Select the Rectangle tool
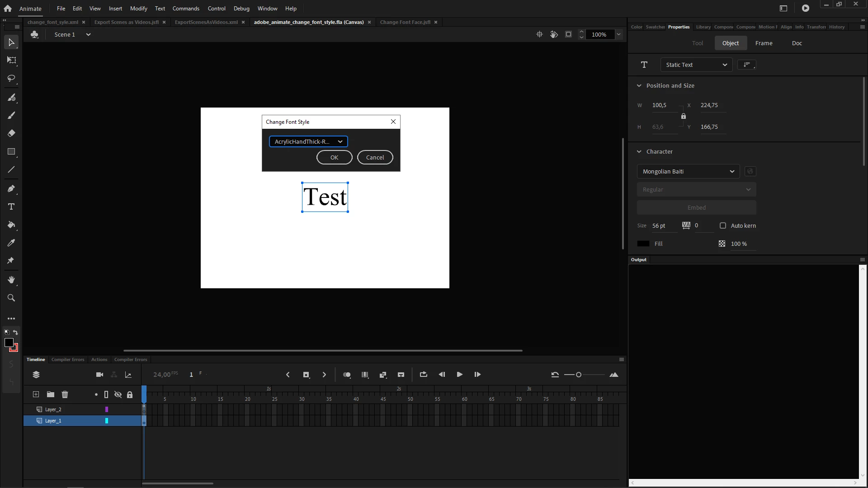Viewport: 868px width, 488px height. pyautogui.click(x=11, y=152)
